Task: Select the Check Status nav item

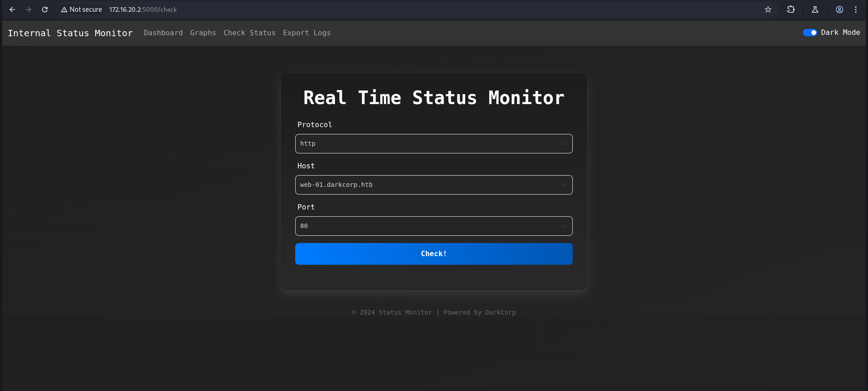Action: pos(250,33)
